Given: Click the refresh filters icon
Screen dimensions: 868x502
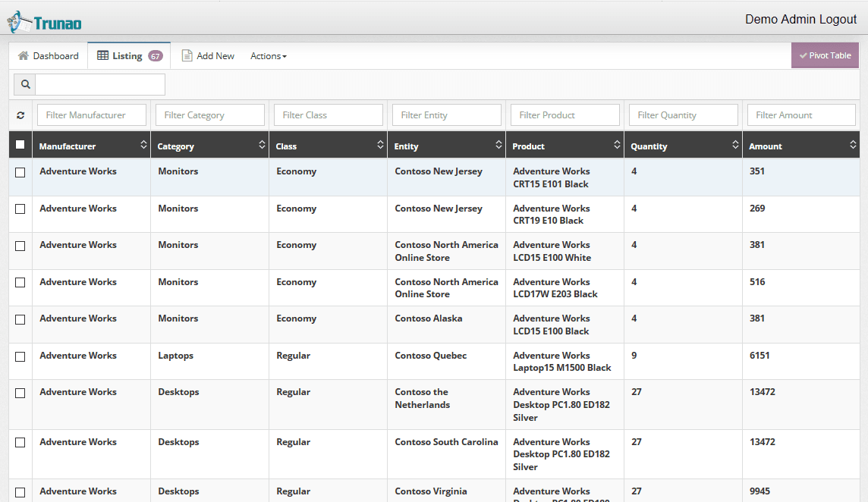Looking at the screenshot, I should pyautogui.click(x=20, y=115).
